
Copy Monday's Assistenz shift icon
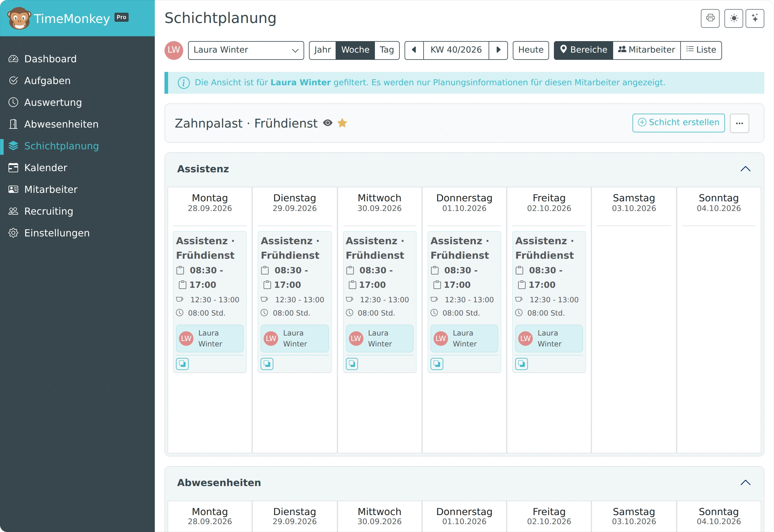(x=182, y=364)
